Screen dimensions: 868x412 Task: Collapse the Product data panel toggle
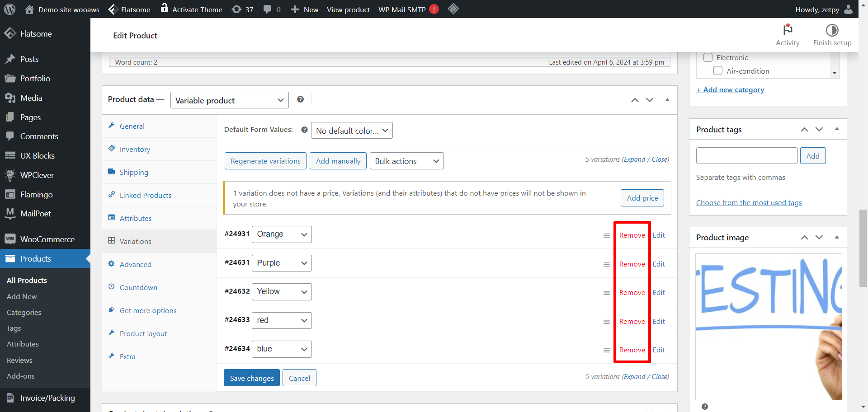point(667,100)
